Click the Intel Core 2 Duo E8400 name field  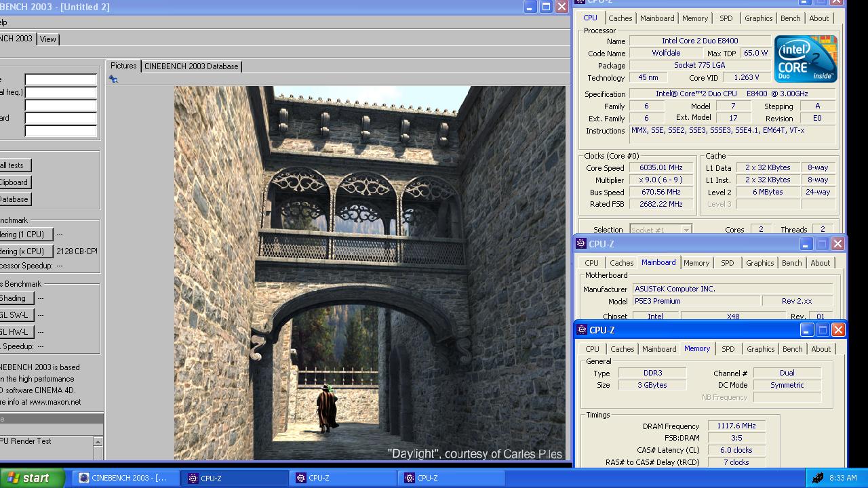coord(700,41)
